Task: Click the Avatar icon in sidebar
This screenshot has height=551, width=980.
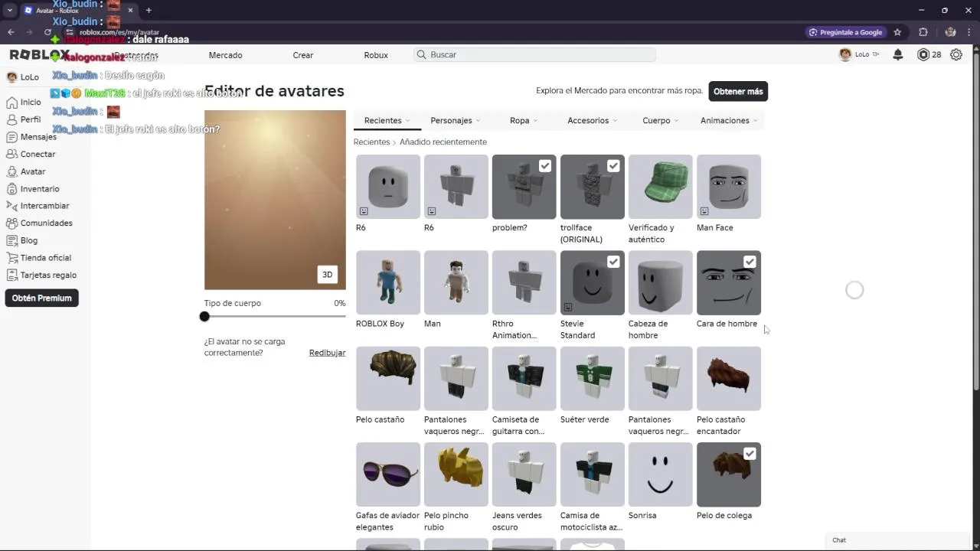Action: point(12,171)
